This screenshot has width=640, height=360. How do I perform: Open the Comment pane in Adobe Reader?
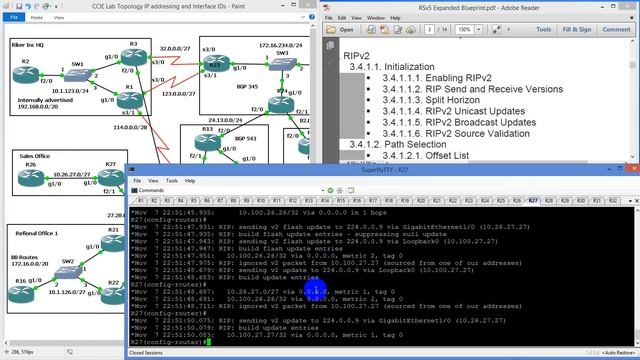(x=616, y=29)
